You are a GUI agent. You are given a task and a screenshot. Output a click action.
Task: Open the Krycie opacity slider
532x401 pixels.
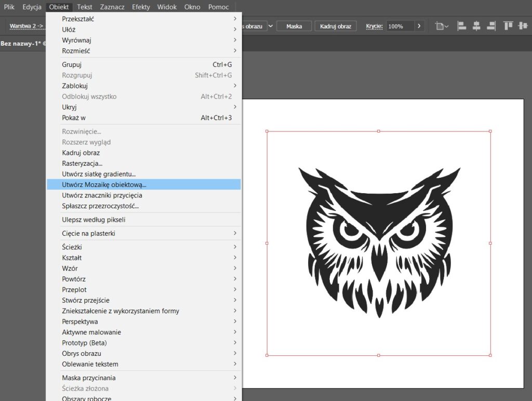tap(419, 25)
